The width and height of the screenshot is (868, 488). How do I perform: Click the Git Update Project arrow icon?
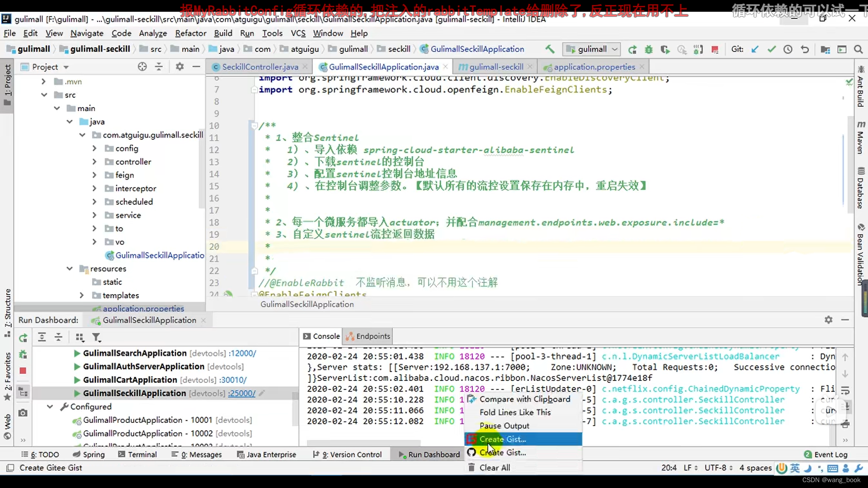point(755,49)
